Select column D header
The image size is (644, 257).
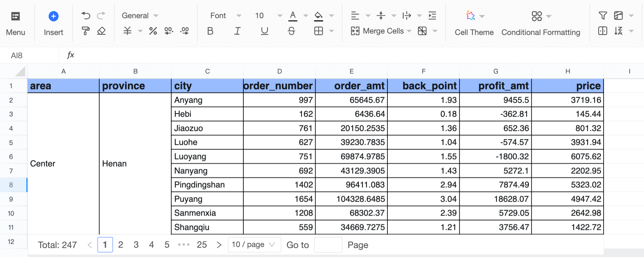(x=279, y=71)
